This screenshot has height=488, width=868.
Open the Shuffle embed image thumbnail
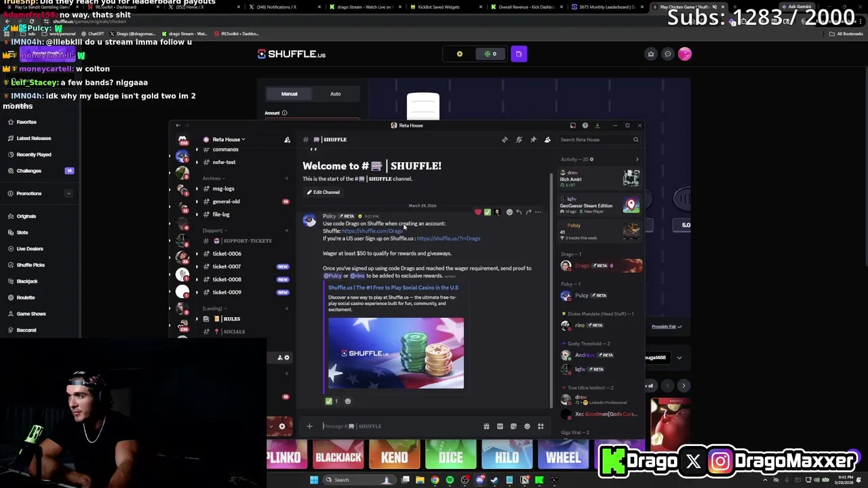[x=396, y=353]
